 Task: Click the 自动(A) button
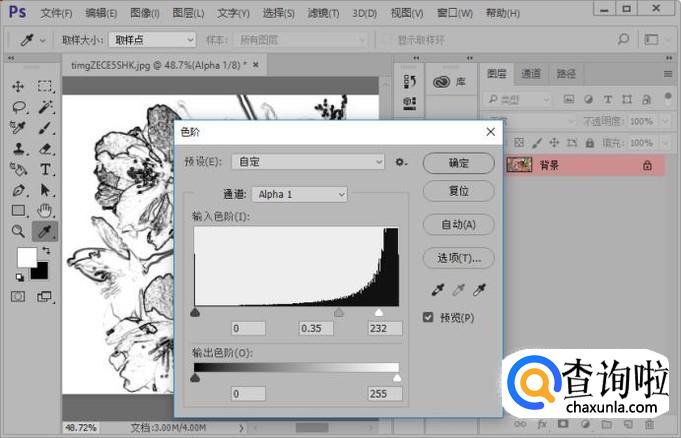click(x=458, y=224)
